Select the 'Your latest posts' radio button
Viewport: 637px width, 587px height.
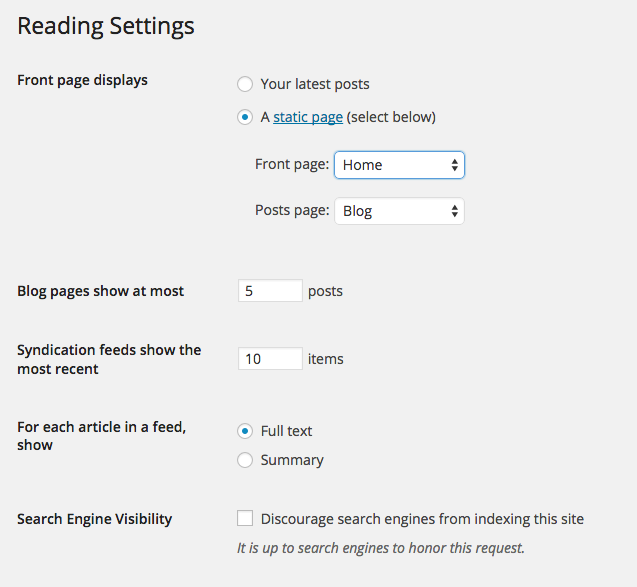pyautogui.click(x=245, y=84)
